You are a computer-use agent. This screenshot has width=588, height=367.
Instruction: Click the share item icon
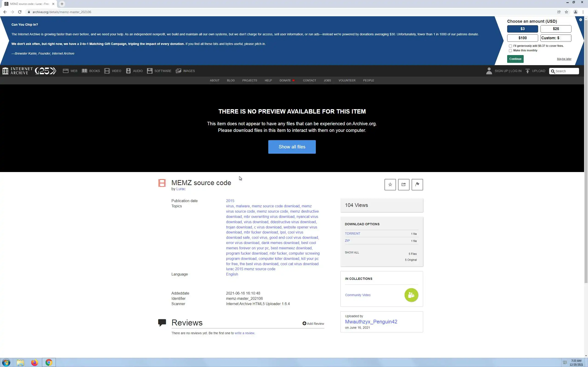pos(404,184)
